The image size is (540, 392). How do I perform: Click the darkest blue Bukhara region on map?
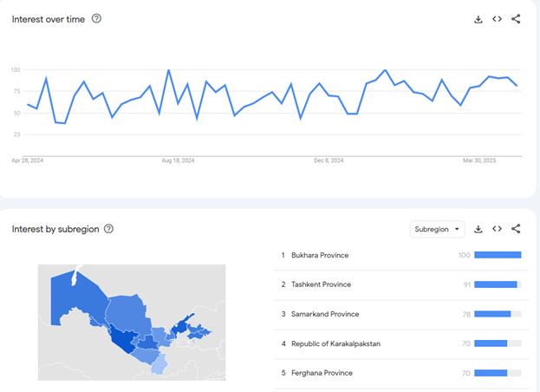click(x=123, y=339)
